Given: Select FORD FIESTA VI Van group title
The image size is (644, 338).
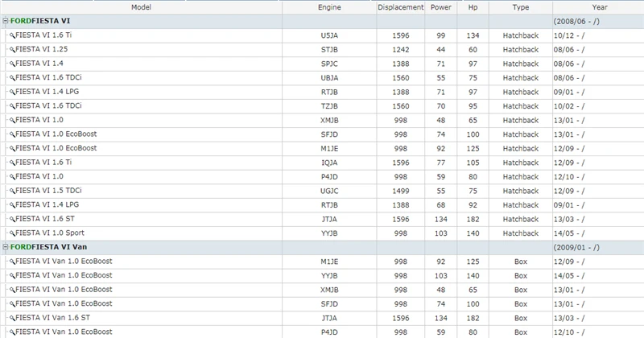Looking at the screenshot, I should pyautogui.click(x=48, y=247).
